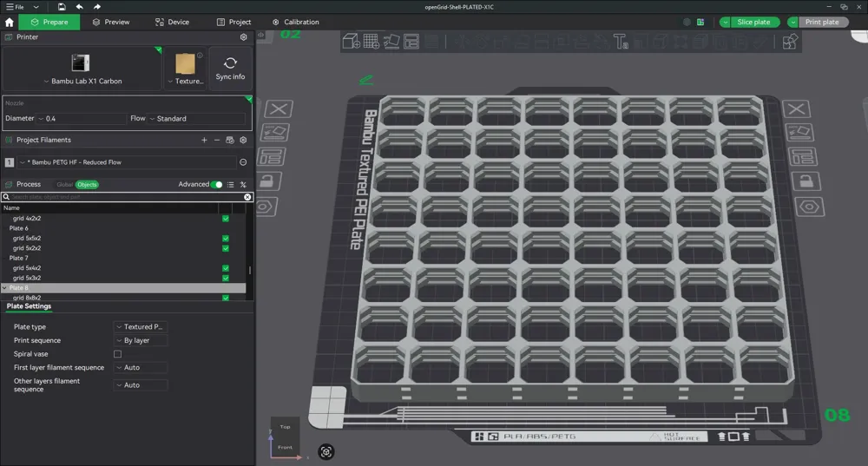Arrange objects on plate 08 right icon
Image resolution: width=868 pixels, height=466 pixels.
pos(803,156)
